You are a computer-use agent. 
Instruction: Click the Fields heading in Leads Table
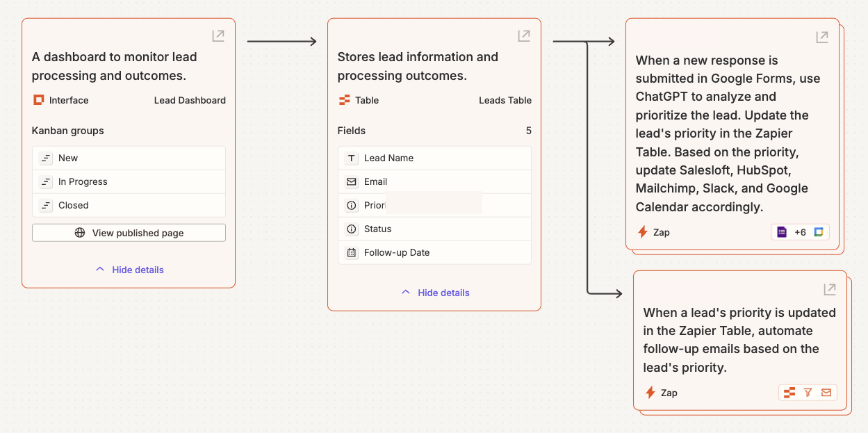click(x=352, y=131)
